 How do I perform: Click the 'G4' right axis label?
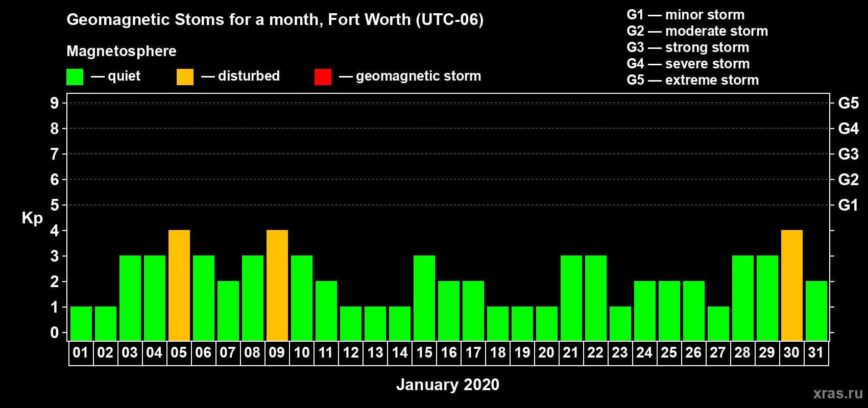click(x=849, y=129)
